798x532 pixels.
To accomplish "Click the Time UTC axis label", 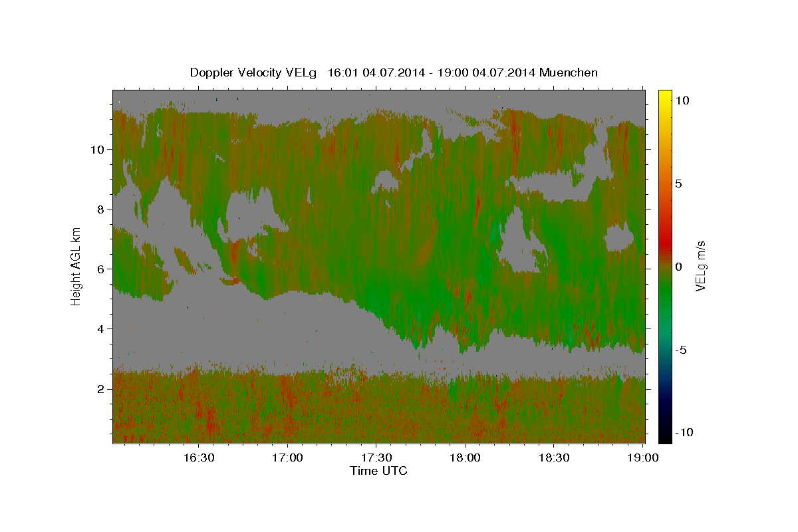I will (x=378, y=471).
